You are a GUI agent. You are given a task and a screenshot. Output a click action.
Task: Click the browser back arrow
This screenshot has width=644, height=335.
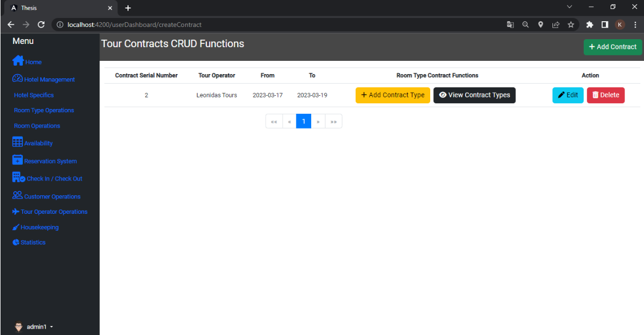(x=11, y=24)
